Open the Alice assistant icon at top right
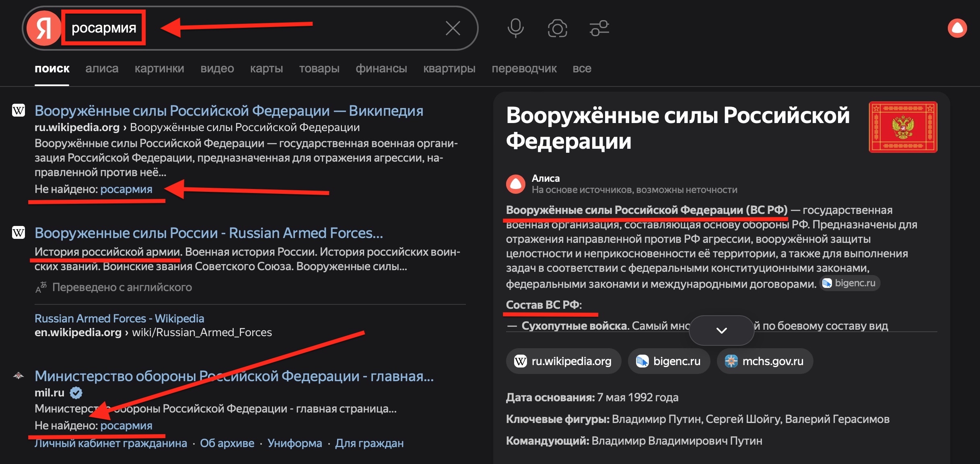The width and height of the screenshot is (980, 464). pyautogui.click(x=957, y=28)
